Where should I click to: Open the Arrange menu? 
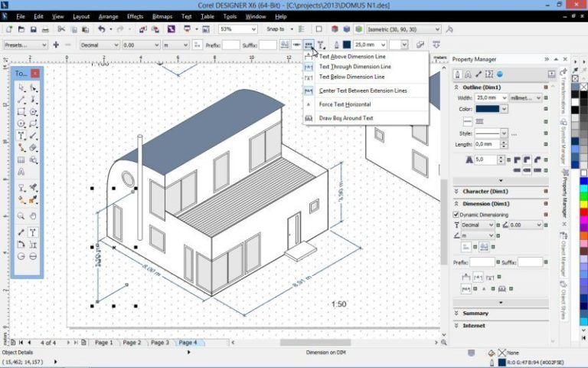tap(108, 17)
